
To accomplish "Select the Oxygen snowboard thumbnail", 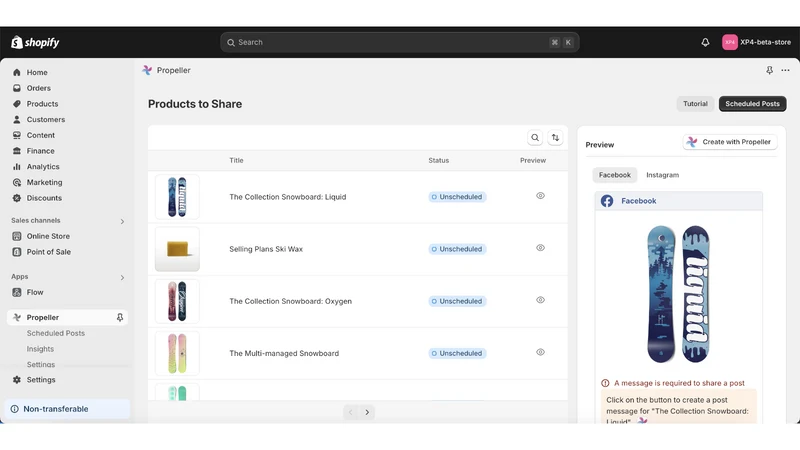I will tap(177, 301).
